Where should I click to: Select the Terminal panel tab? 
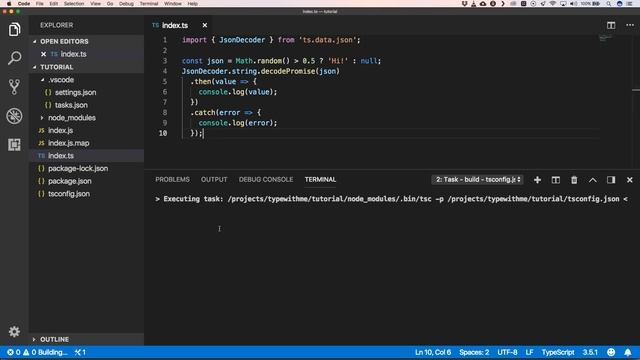tap(320, 180)
